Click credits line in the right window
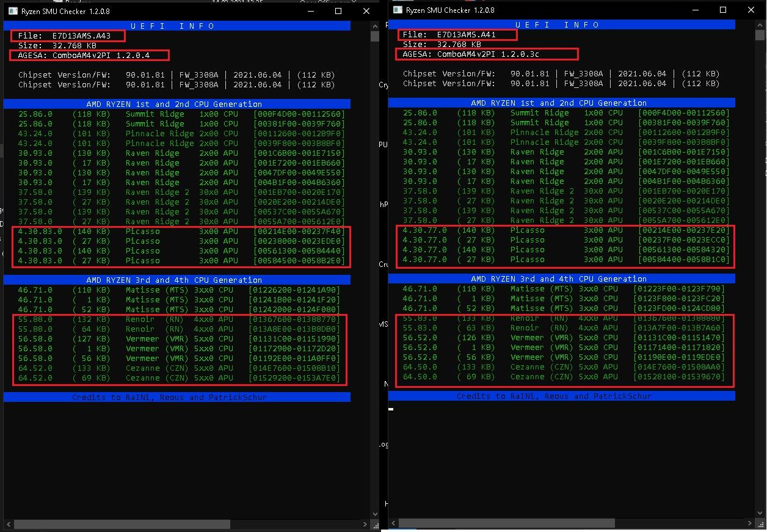This screenshot has height=532, width=767. click(562, 396)
